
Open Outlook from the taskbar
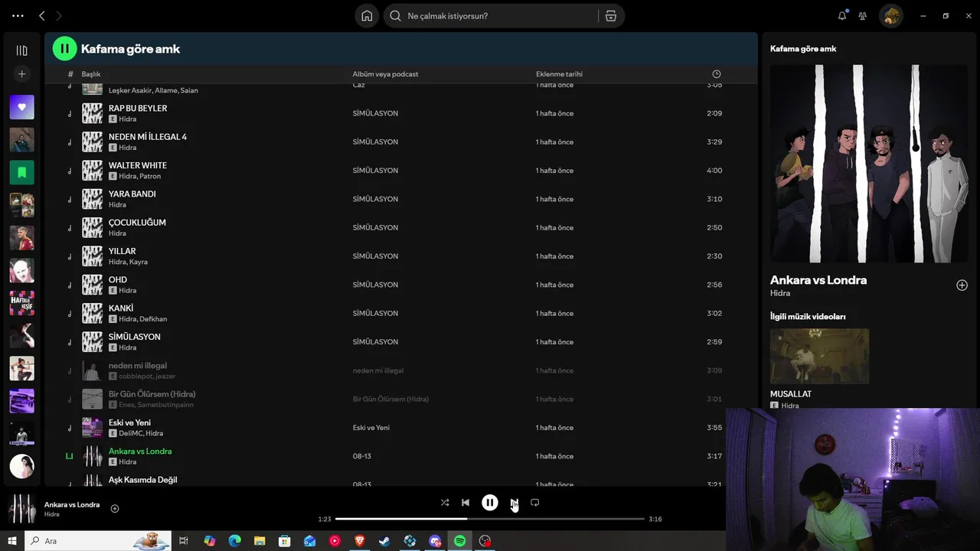coord(309,541)
